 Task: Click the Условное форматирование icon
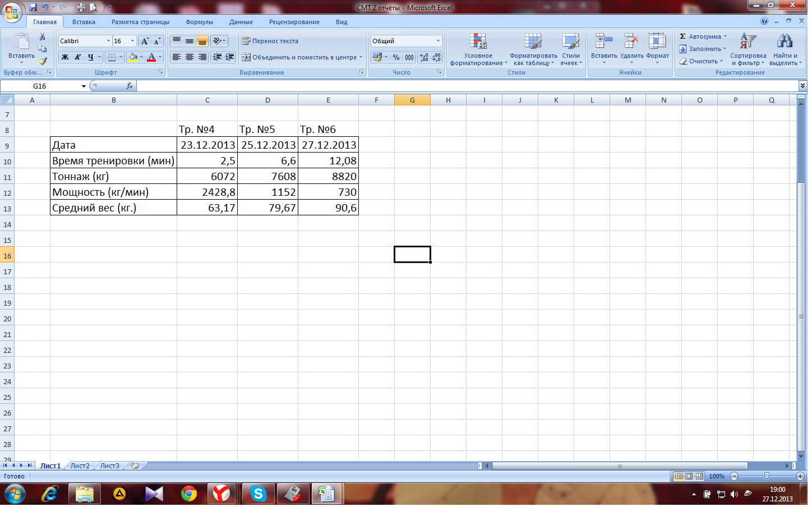(x=478, y=49)
